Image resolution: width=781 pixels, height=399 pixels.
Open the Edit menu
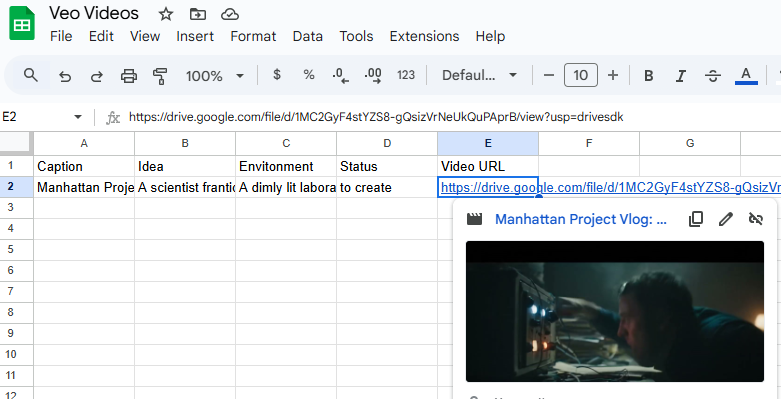point(101,36)
